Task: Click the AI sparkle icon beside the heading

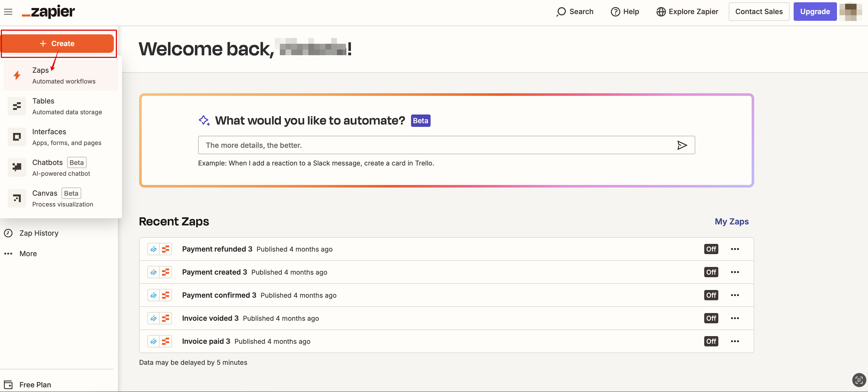Action: (x=204, y=120)
